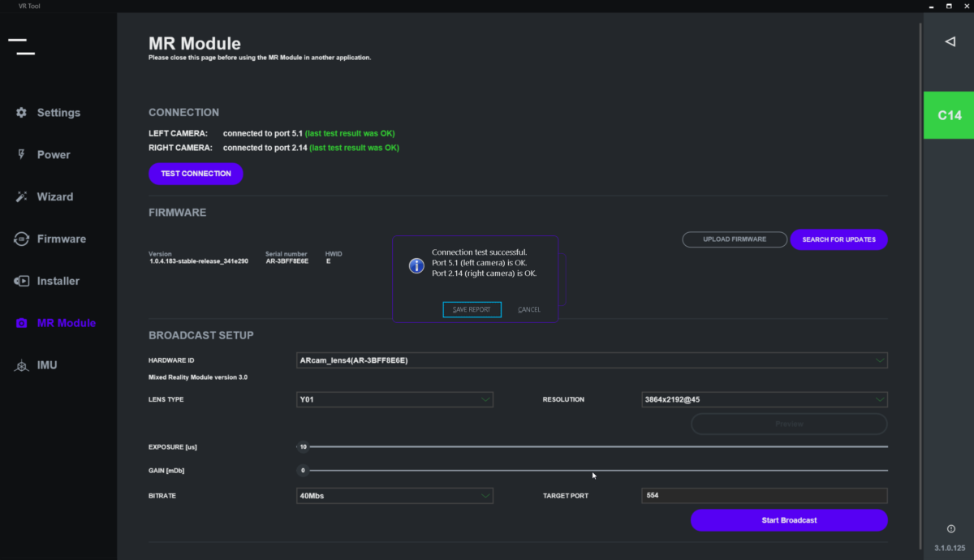Click the Exposure slider track
The height and width of the screenshot is (560, 974).
[x=598, y=446]
